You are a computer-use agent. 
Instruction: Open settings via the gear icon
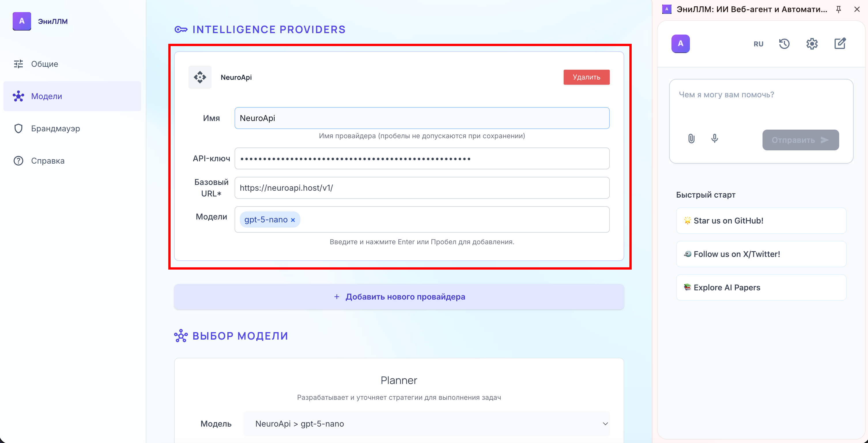[x=812, y=44]
